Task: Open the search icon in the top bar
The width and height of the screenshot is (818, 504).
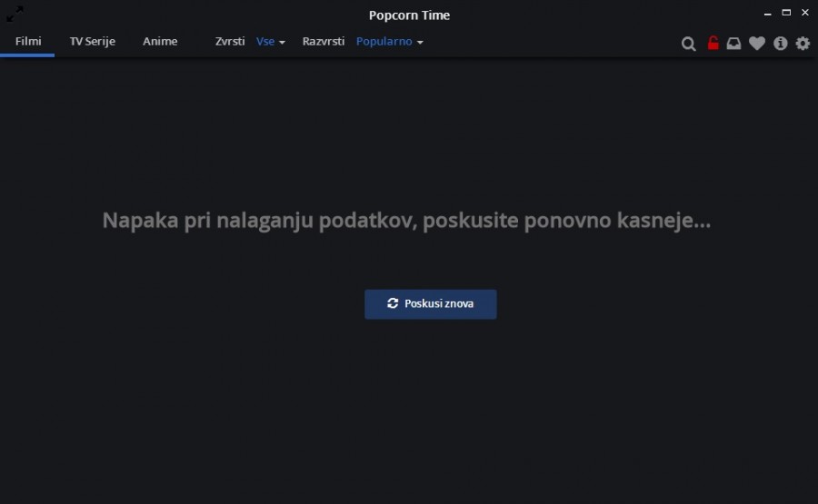Action: click(689, 44)
